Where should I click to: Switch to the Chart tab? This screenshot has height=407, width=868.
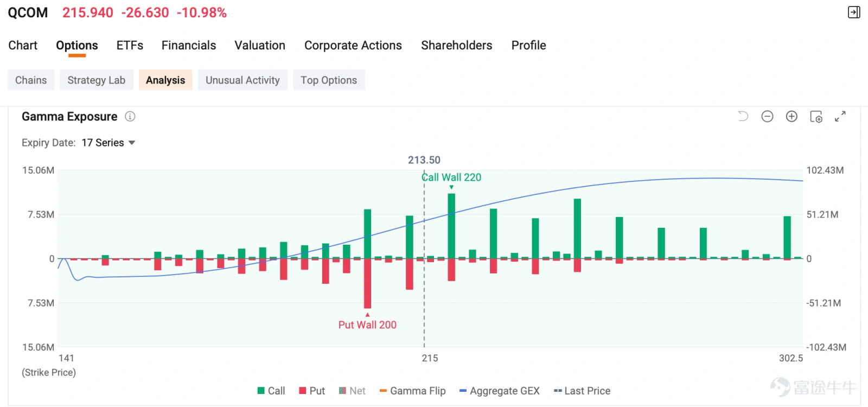tap(23, 46)
